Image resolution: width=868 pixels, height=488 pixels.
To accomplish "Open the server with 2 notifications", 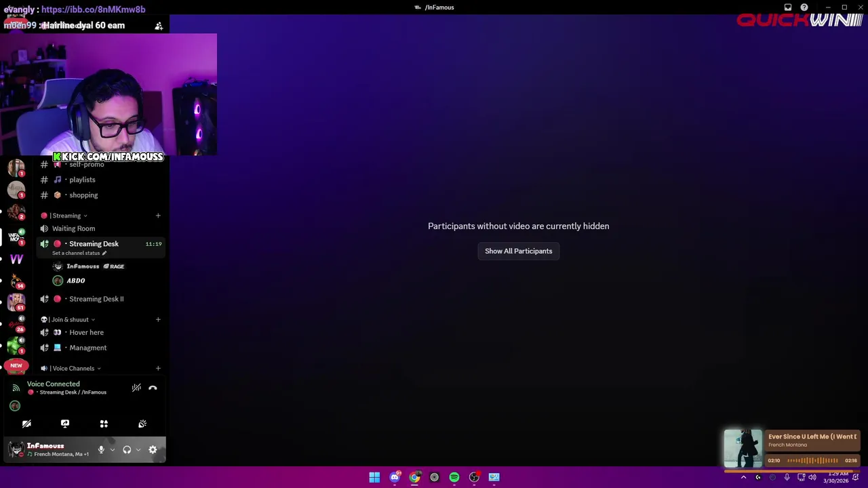I will tap(16, 212).
